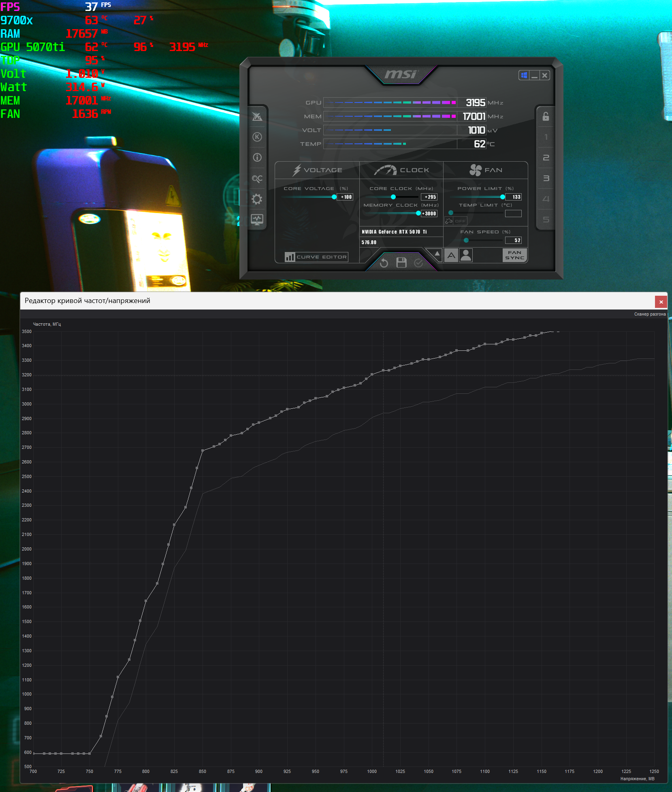Click the Core Clock value field '+295'
The image size is (672, 792).
[430, 197]
